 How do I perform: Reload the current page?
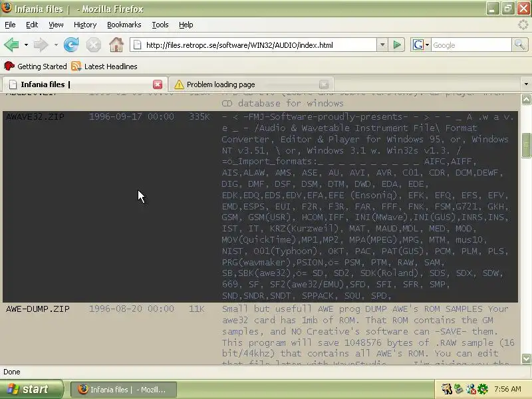pos(71,45)
